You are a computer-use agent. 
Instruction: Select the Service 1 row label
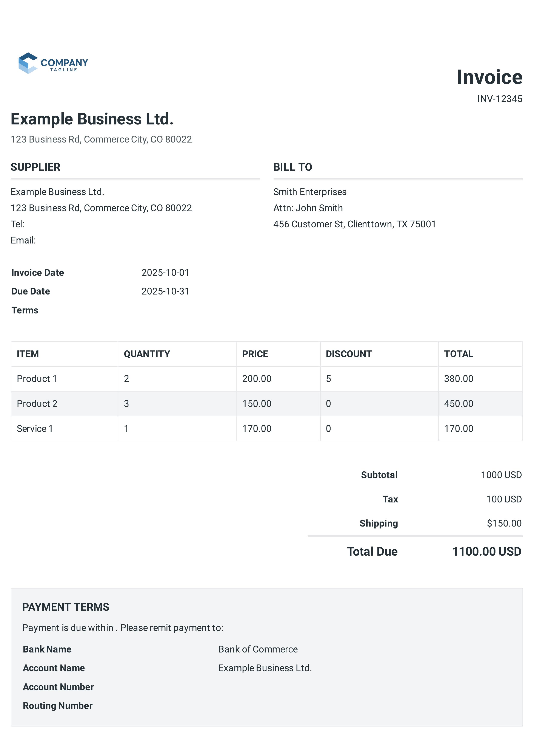pos(35,429)
